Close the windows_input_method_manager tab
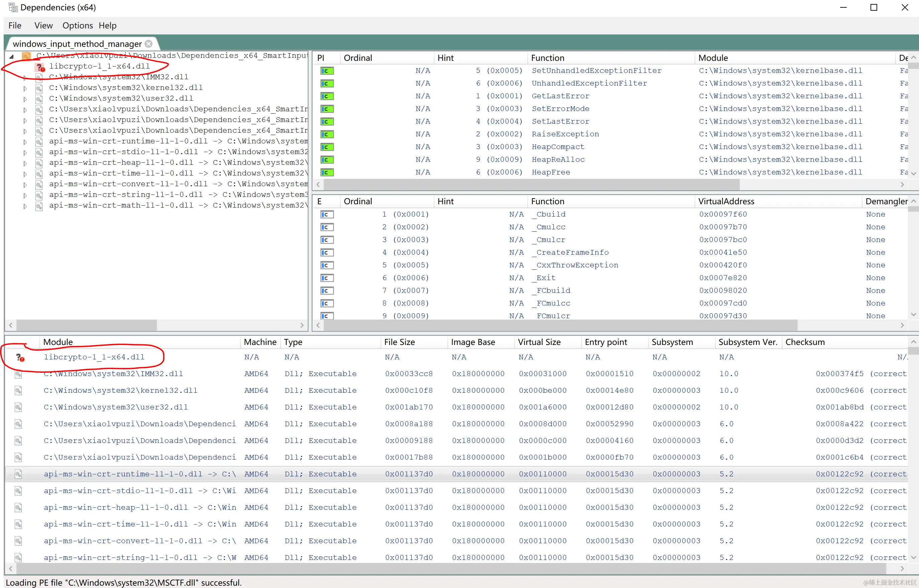Viewport: 919px width, 588px height. click(x=148, y=44)
